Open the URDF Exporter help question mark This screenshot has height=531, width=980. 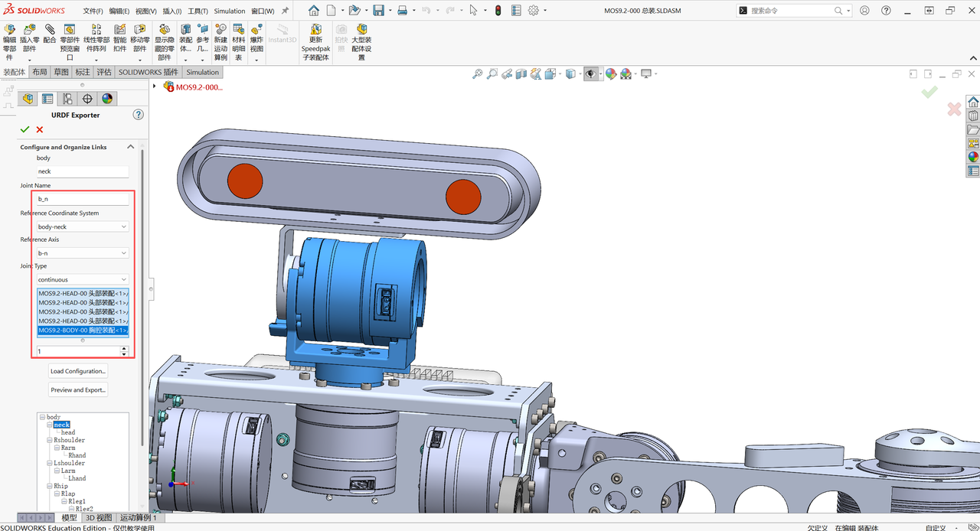(x=139, y=115)
